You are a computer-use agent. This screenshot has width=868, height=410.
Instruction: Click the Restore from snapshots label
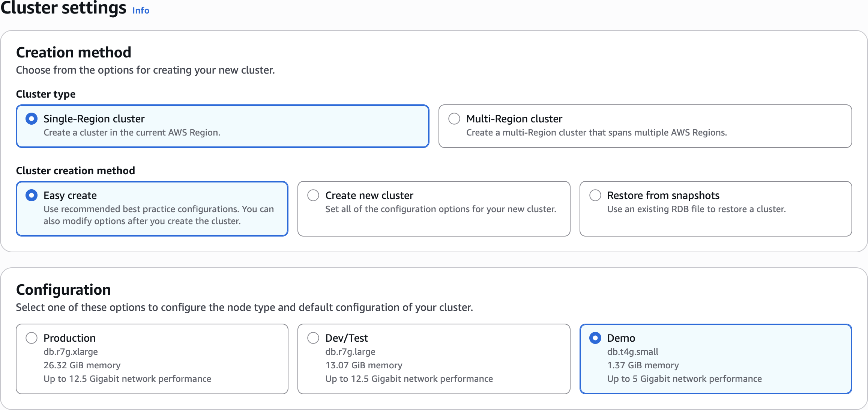coord(663,195)
